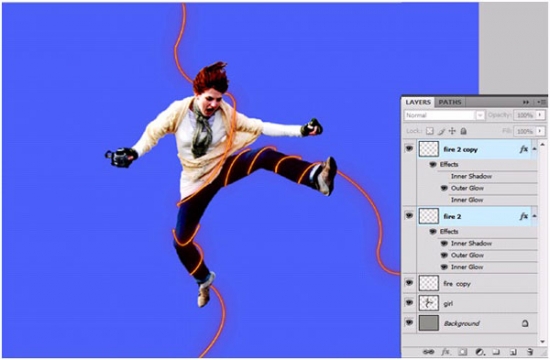Viewport: 550px width, 360px height.
Task: Open the Opacity slider arrow
Action: 540,115
